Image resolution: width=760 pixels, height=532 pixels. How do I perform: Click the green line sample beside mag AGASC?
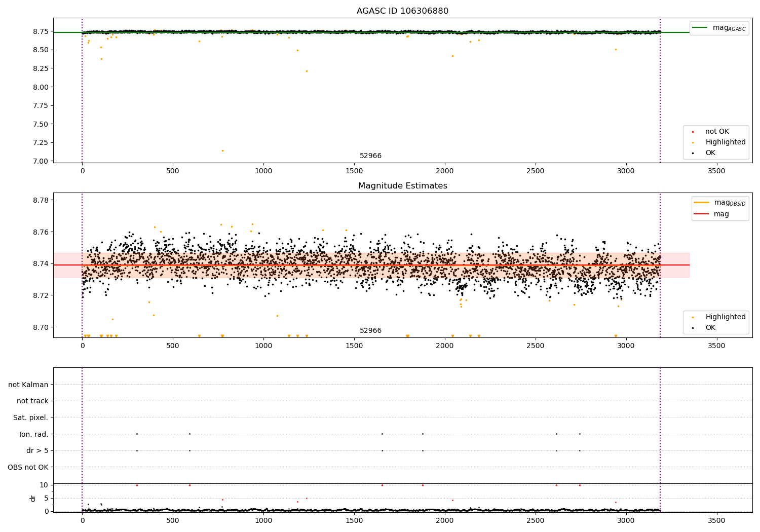(x=700, y=27)
